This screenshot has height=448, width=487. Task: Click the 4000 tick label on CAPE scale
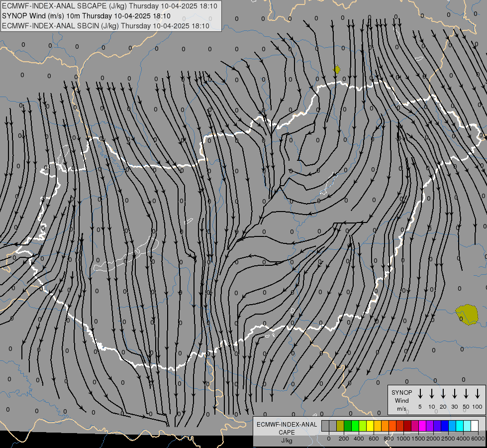pyautogui.click(x=463, y=439)
